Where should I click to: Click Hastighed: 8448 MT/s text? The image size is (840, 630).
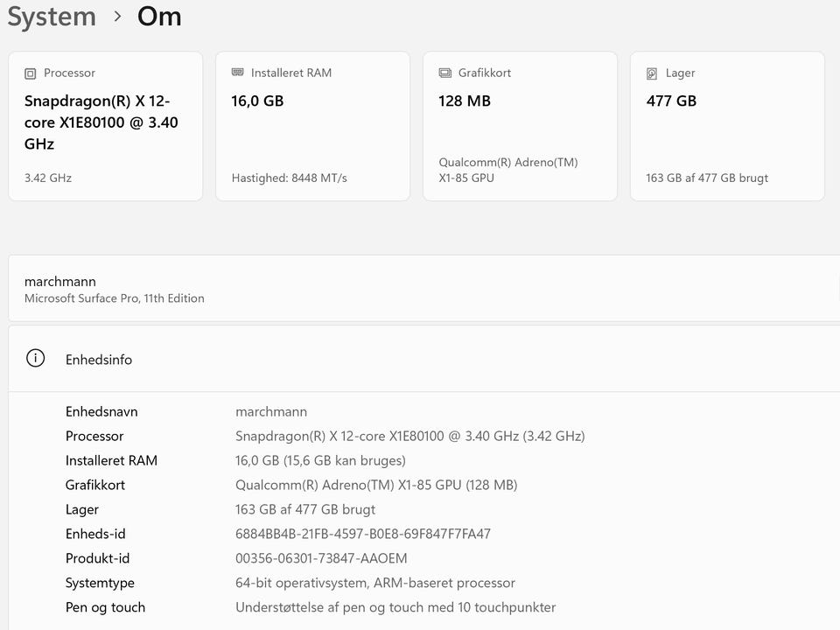click(x=290, y=178)
